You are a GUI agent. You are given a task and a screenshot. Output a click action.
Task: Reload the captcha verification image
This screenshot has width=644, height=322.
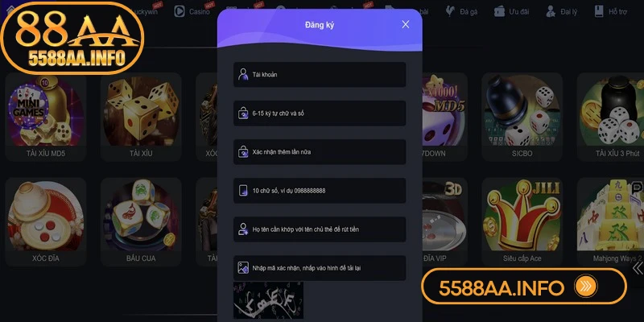tap(268, 300)
